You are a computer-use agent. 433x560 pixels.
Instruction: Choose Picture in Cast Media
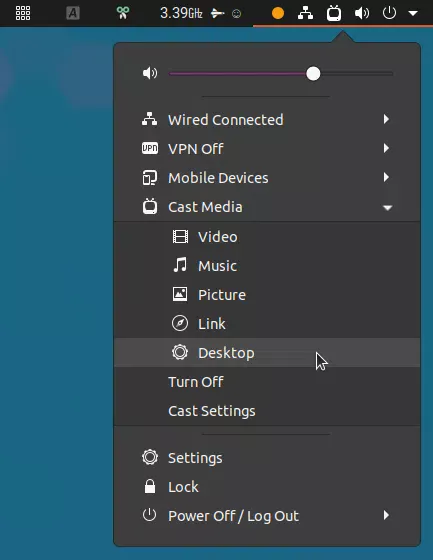267,295
